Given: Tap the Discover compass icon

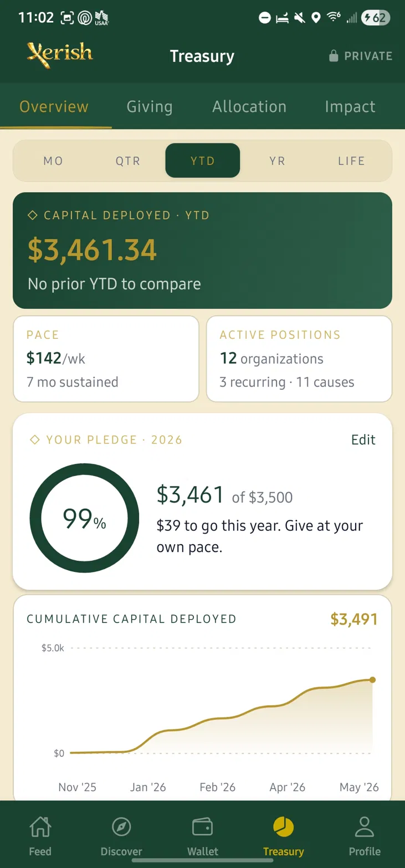Looking at the screenshot, I should pyautogui.click(x=121, y=827).
